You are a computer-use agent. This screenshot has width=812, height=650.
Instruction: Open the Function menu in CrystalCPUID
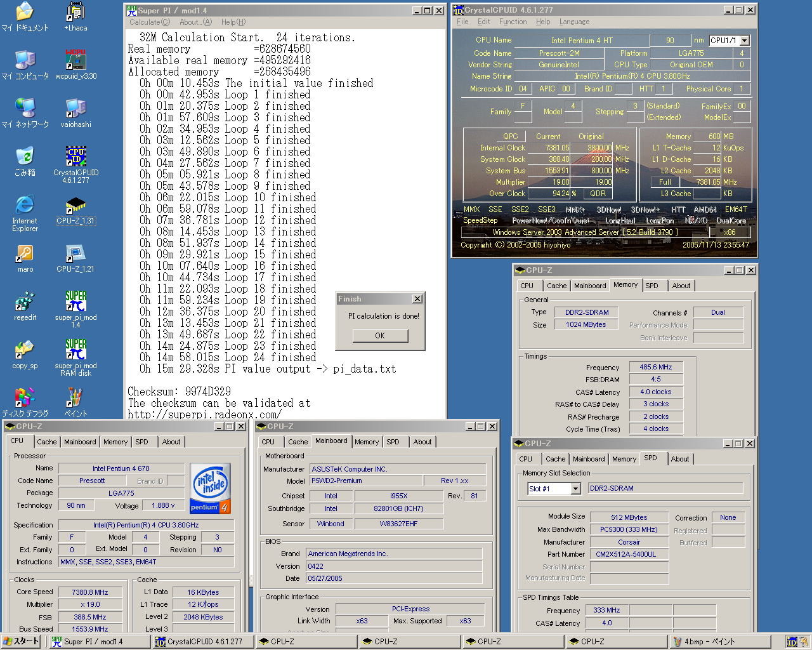click(513, 22)
